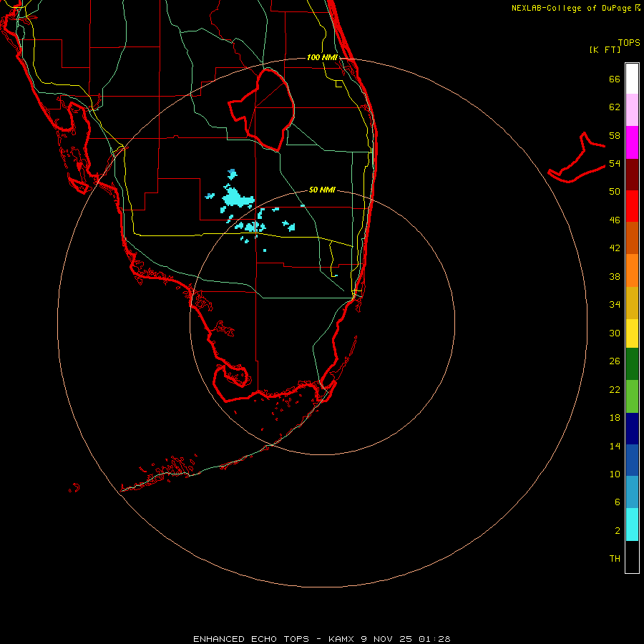Viewport: 644px width, 644px height.
Task: Click the dark orange 42-46 kft band
Action: pyautogui.click(x=632, y=238)
